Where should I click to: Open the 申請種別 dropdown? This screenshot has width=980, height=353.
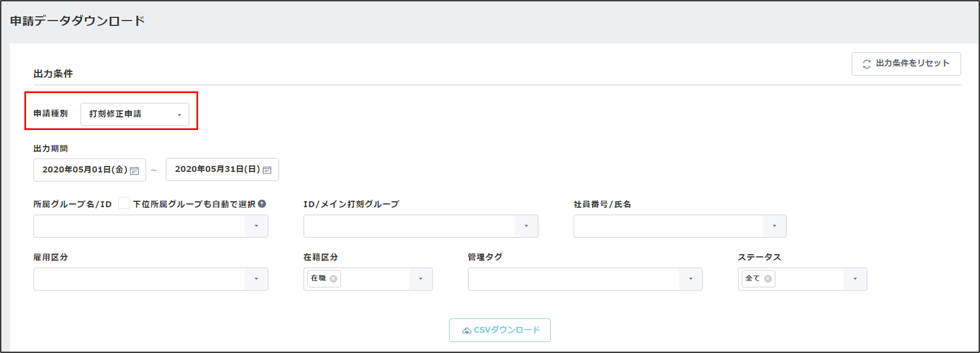click(135, 114)
